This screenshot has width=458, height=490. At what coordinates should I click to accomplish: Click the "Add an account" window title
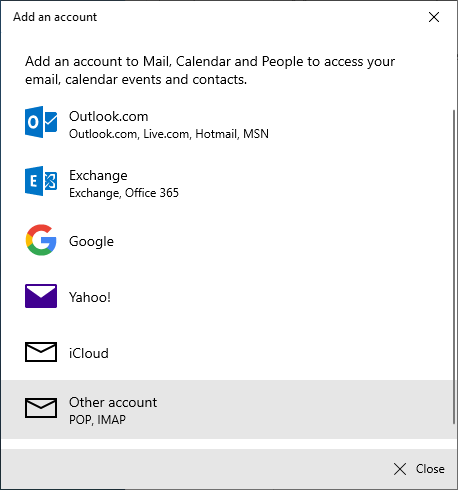tap(55, 17)
